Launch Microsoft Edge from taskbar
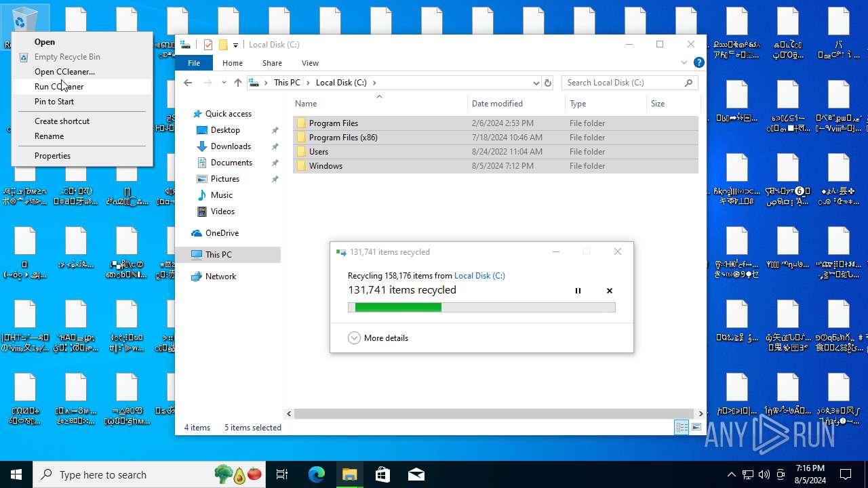 click(317, 474)
